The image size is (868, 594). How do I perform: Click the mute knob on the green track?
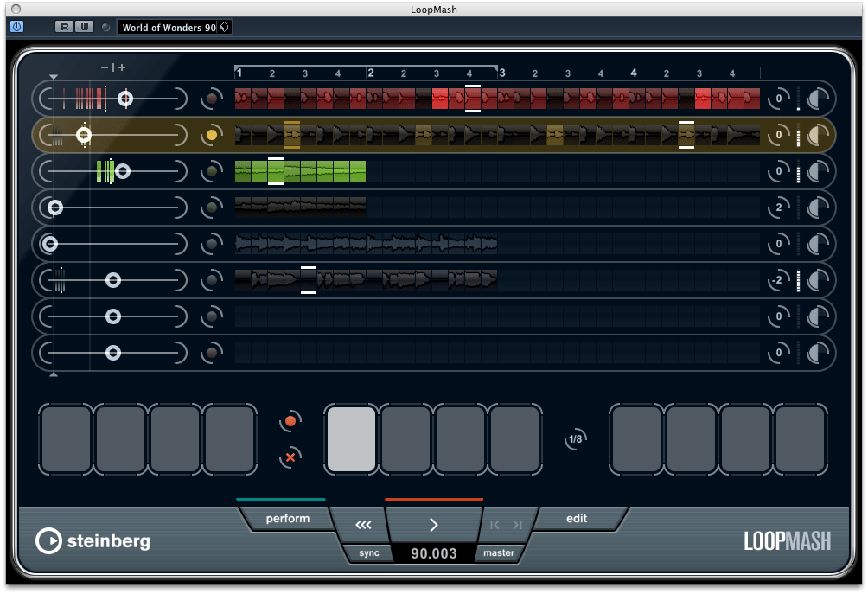[212, 170]
